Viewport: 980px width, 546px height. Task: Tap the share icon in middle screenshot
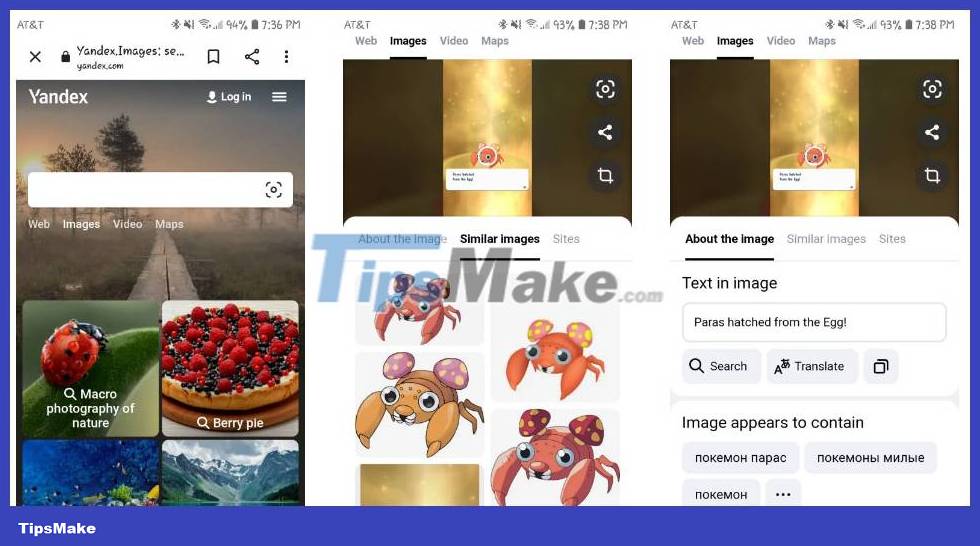(605, 132)
